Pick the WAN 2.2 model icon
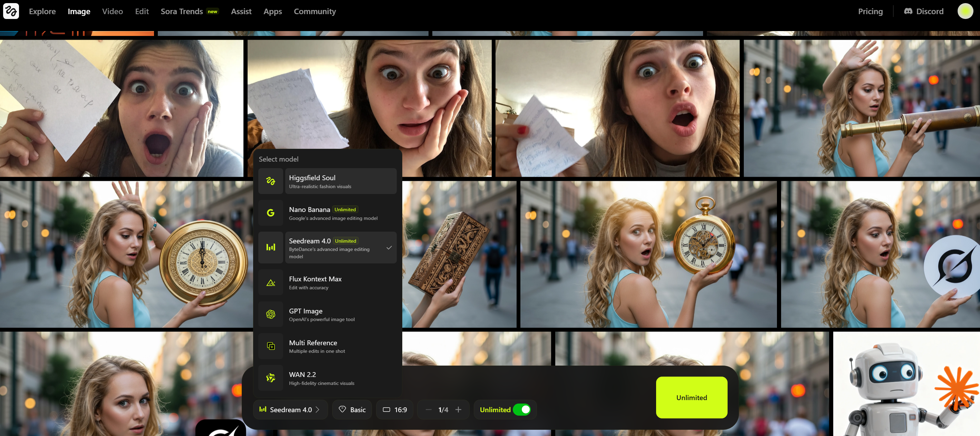The image size is (980, 436). point(270,378)
